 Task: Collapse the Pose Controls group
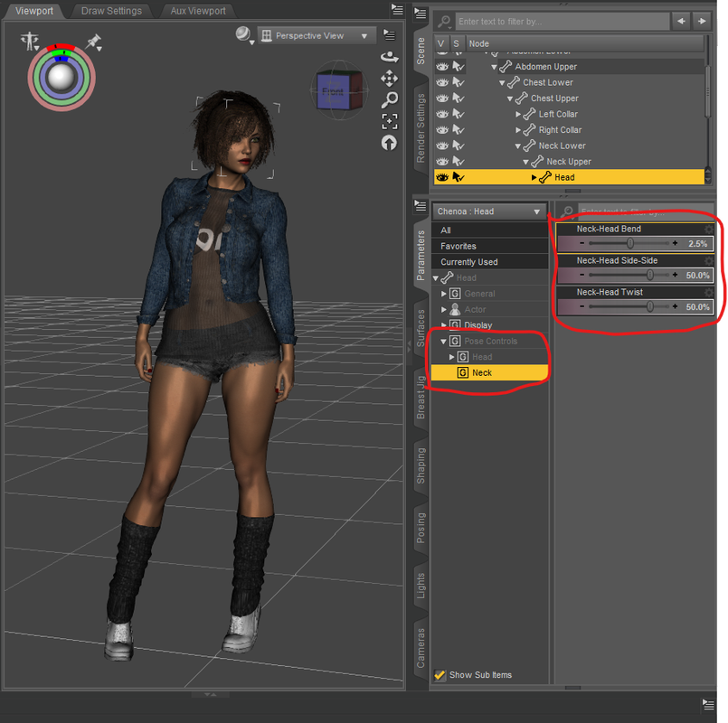[443, 341]
